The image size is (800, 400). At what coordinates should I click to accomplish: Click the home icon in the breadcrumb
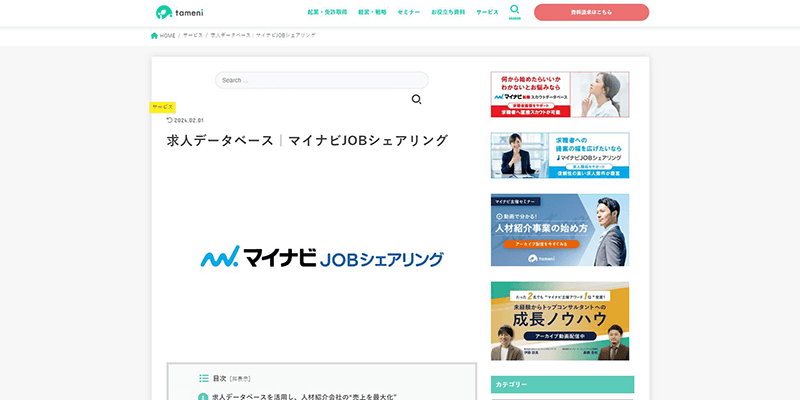[154, 35]
